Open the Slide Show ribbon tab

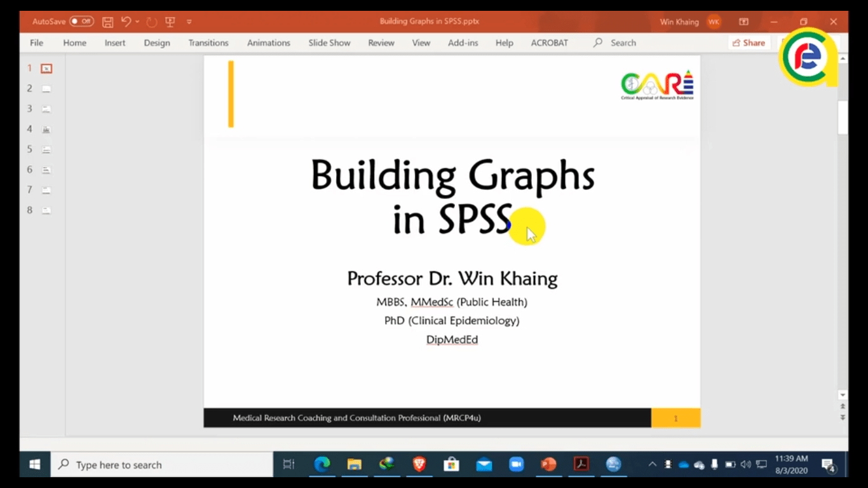pyautogui.click(x=329, y=43)
